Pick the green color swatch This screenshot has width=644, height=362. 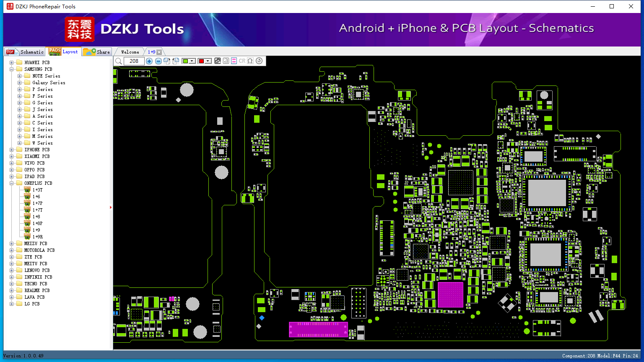(x=185, y=61)
